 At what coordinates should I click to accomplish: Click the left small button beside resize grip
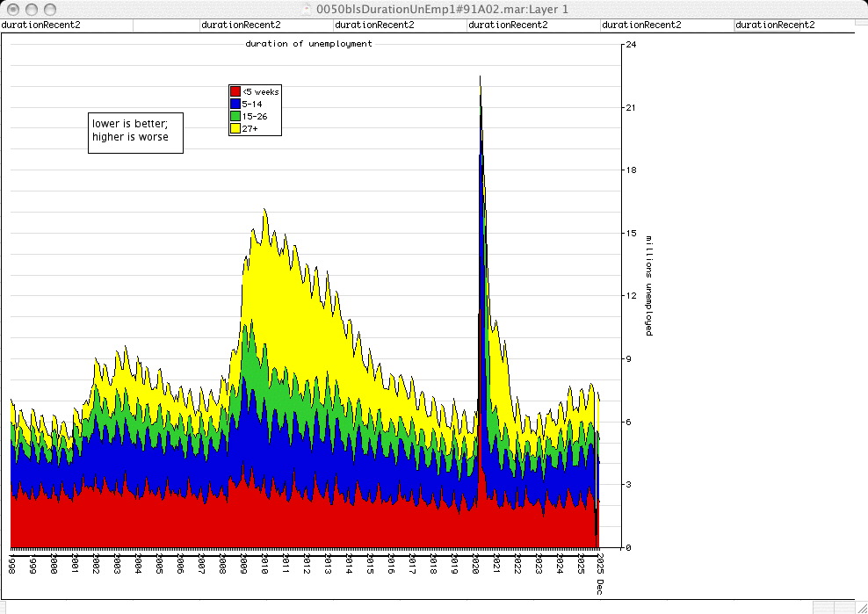(823, 607)
